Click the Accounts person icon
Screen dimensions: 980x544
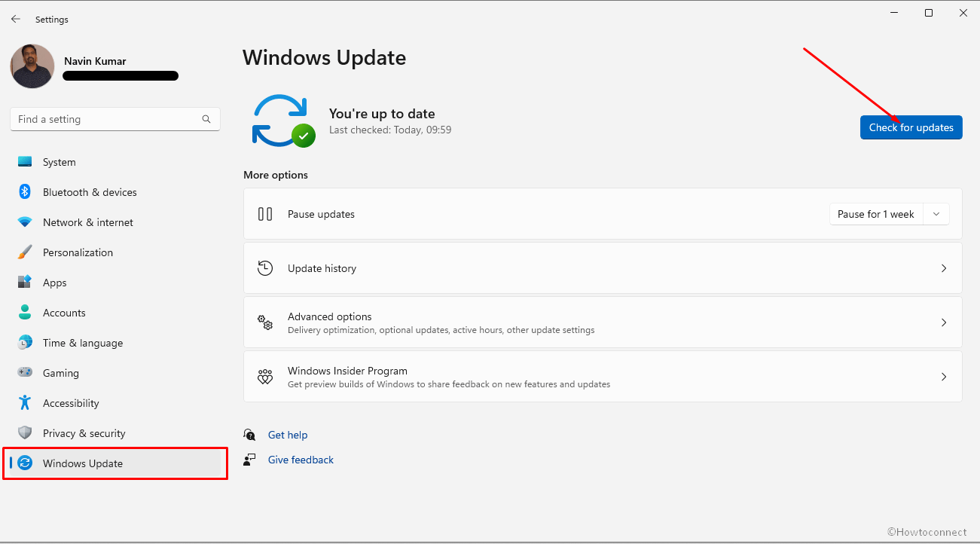point(25,313)
